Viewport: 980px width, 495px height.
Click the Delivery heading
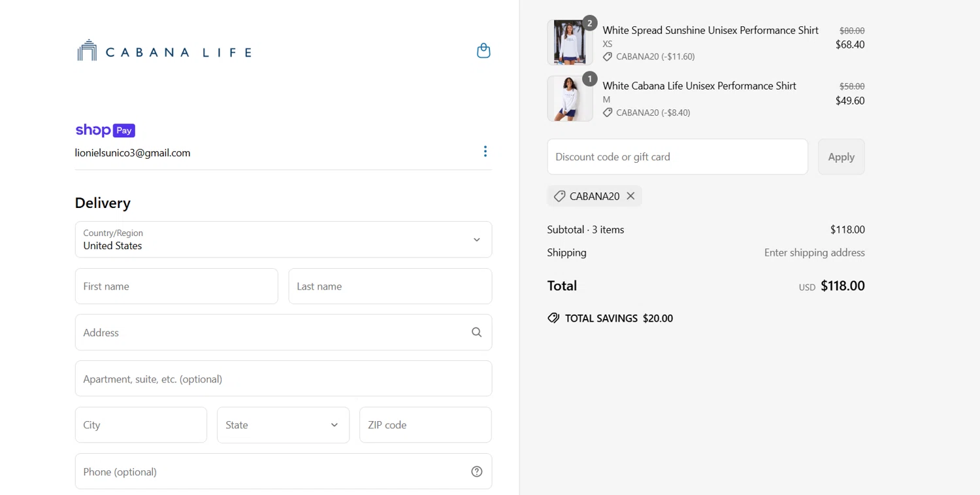(x=103, y=203)
